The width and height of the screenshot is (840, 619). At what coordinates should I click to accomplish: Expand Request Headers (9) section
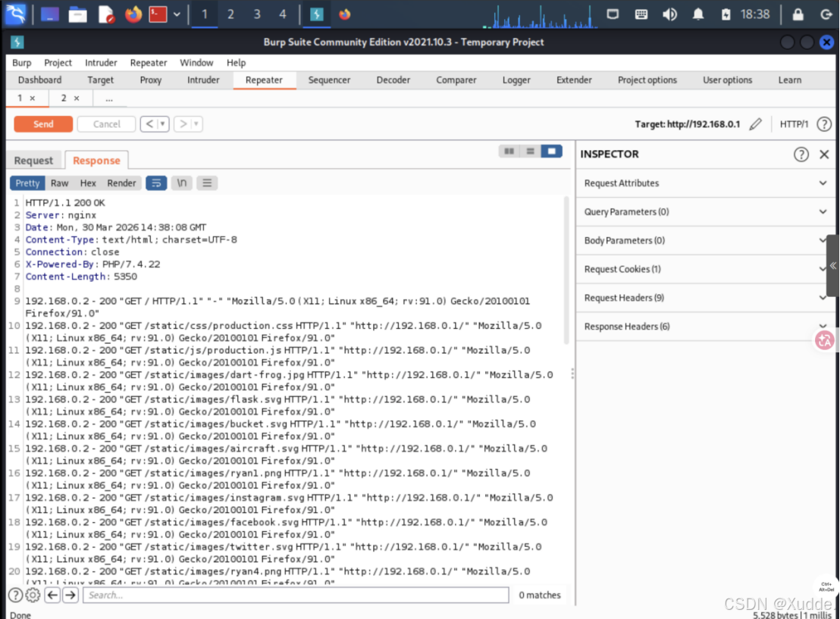tap(705, 298)
